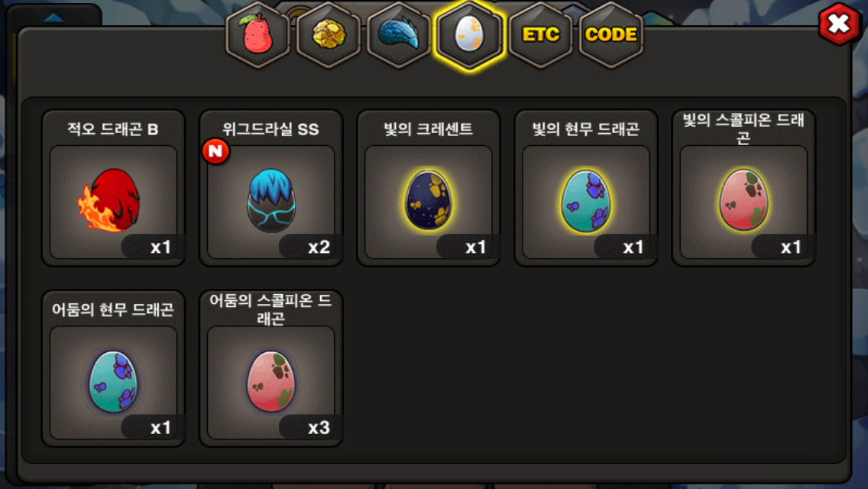The width and height of the screenshot is (868, 489).
Task: Choose the teal 어둠의 현무 드래곤 egg
Action: pyautogui.click(x=113, y=382)
